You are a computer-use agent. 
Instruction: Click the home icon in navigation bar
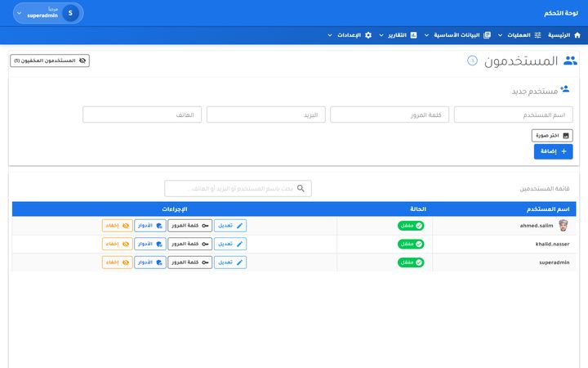[577, 35]
